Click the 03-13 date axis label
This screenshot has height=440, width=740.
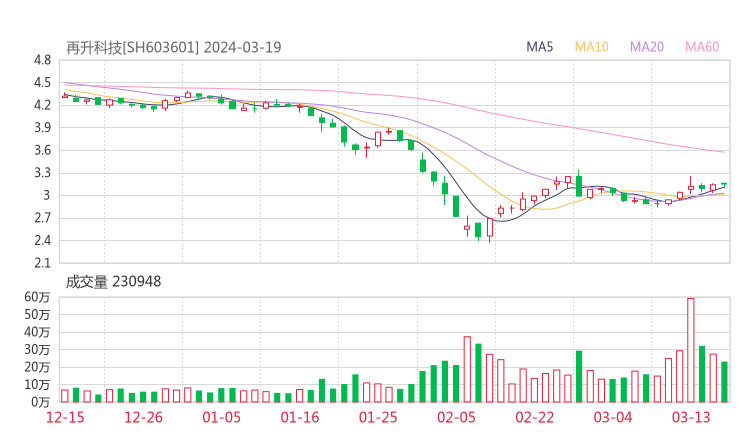click(x=691, y=417)
